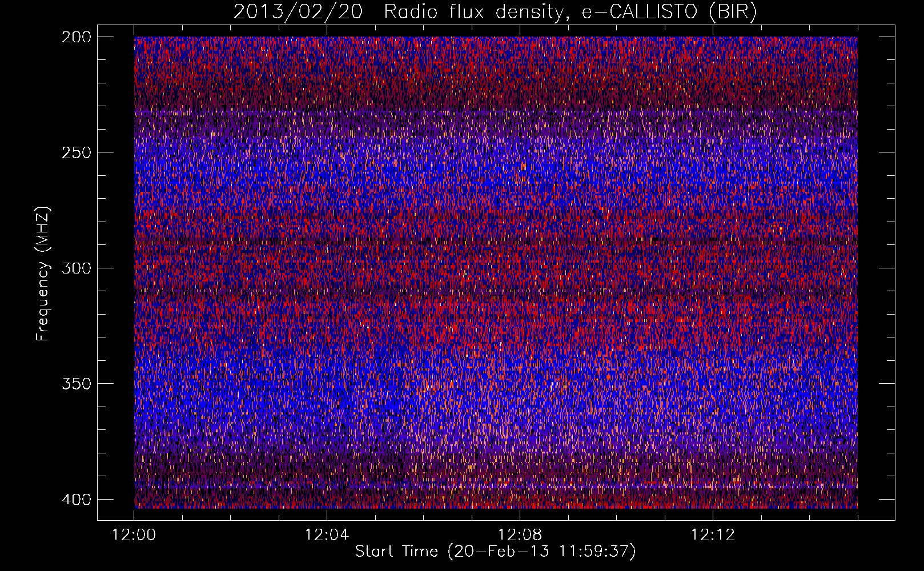
Task: Click the 350 frequency tick label
Action: tap(76, 384)
